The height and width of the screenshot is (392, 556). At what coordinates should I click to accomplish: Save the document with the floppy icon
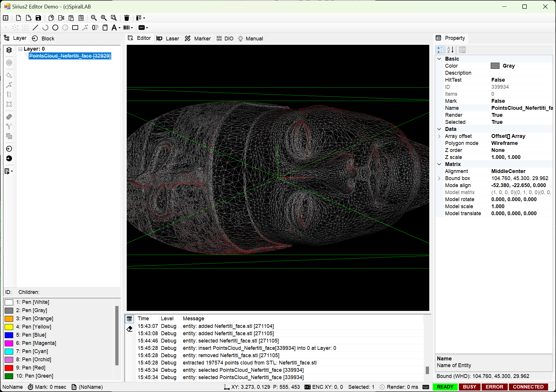pos(38,18)
